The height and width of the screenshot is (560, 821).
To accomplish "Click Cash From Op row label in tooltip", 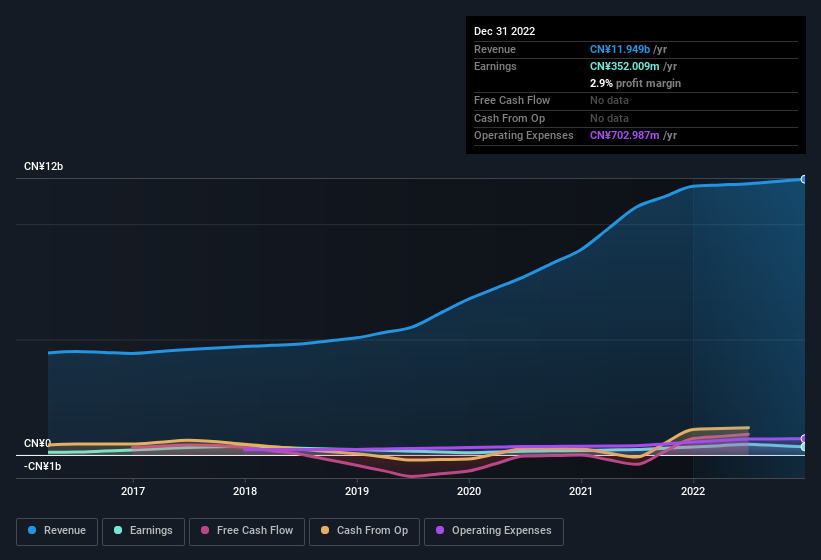I will tap(509, 118).
